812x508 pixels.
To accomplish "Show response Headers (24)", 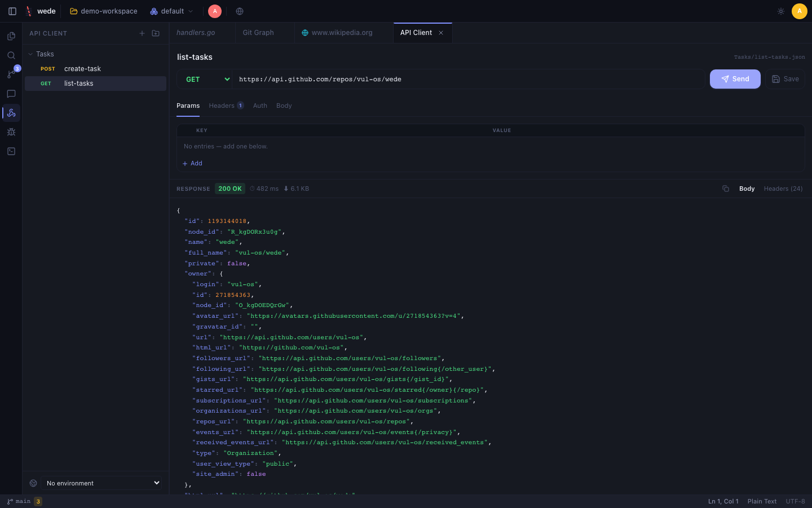I will (783, 189).
